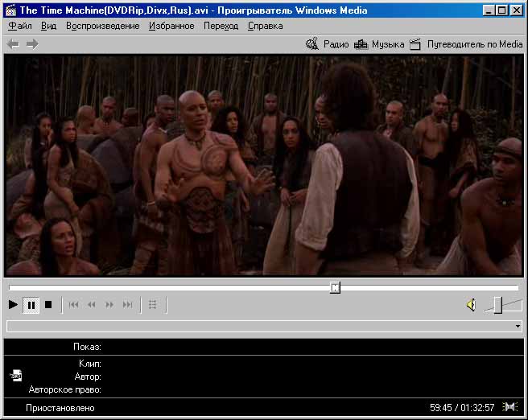
Task: Click the seek bar position marker
Action: (335, 287)
